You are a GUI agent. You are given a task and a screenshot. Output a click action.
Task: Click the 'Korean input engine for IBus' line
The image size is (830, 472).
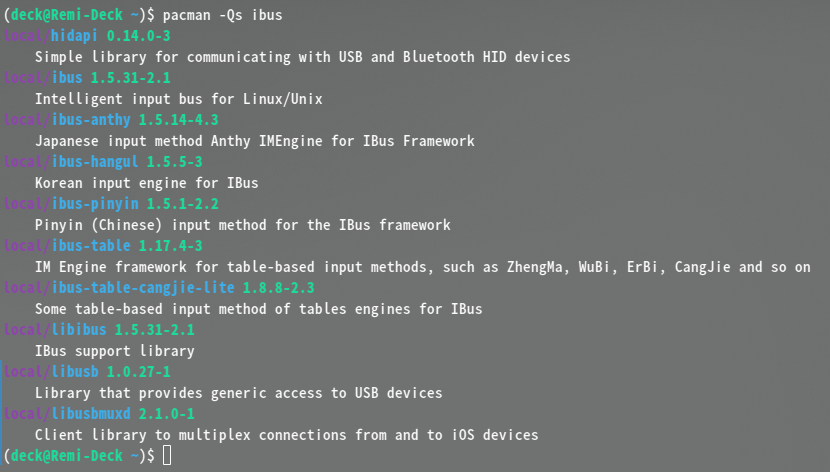pos(147,183)
